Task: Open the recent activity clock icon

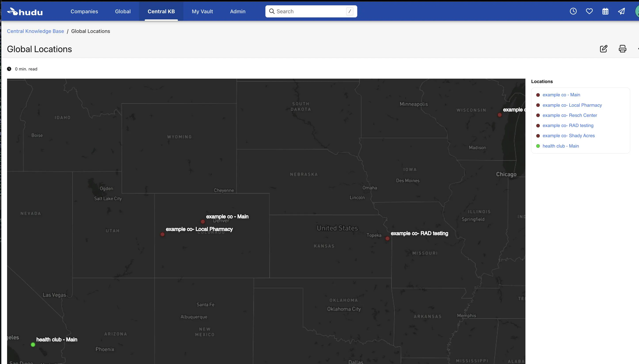Action: pyautogui.click(x=573, y=11)
